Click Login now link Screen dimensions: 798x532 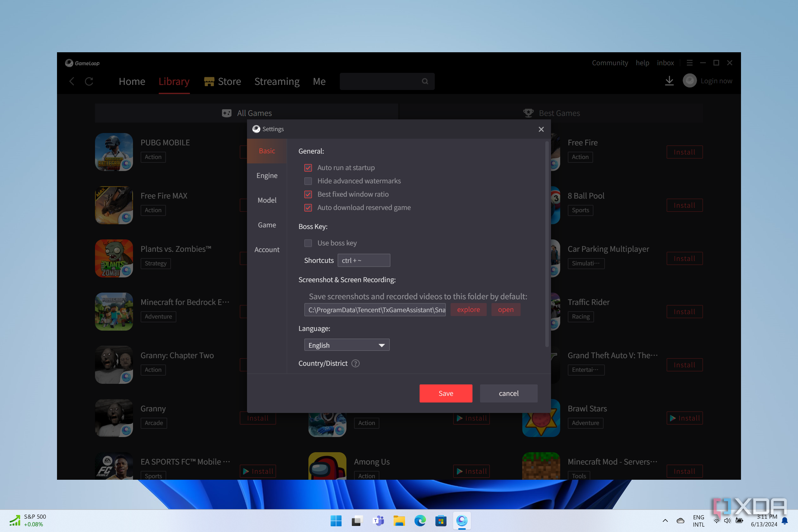tap(716, 81)
